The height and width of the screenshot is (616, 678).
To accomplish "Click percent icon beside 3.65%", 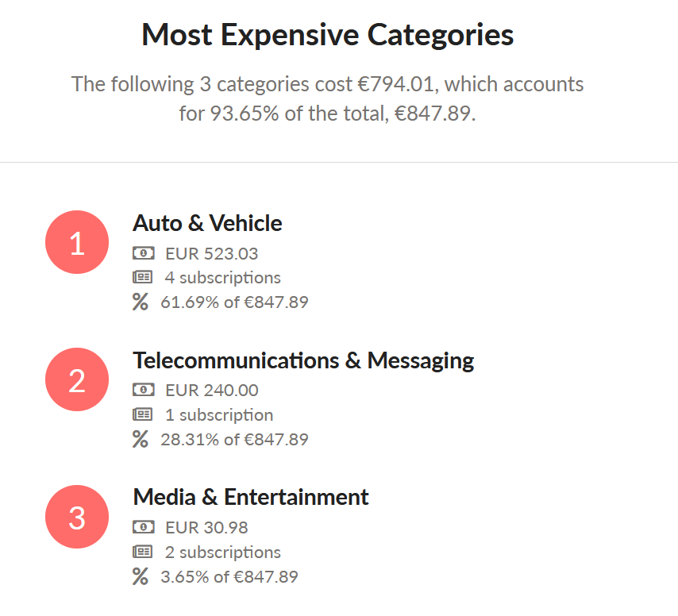I will (x=140, y=576).
